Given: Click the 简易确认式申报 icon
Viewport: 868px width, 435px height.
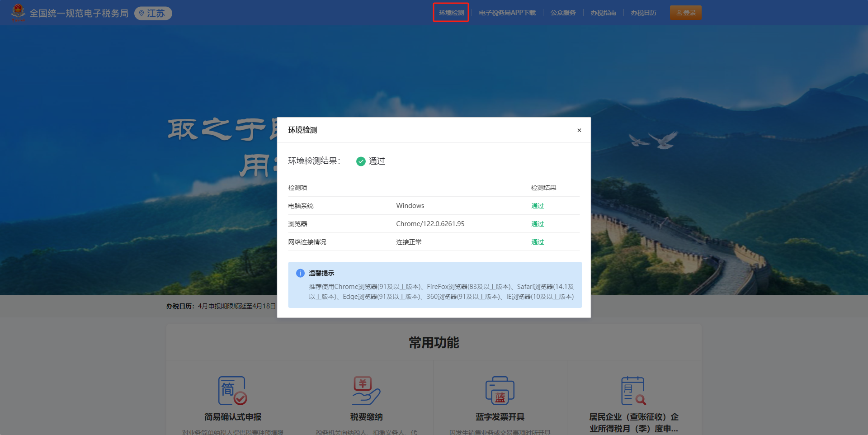Looking at the screenshot, I should pos(232,391).
